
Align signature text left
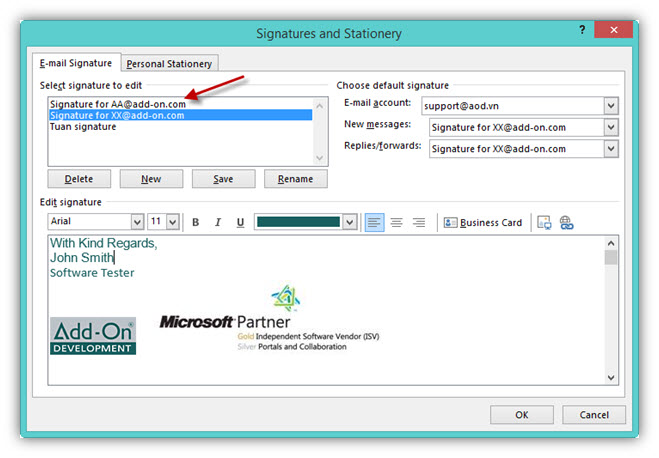point(374,222)
